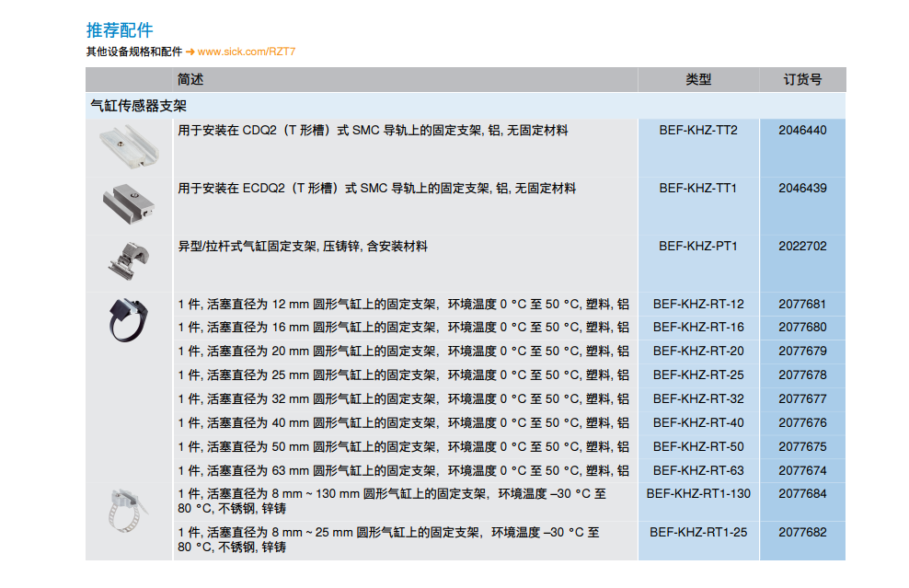
Task: Click the stainless steel band clamp image
Action: [x=128, y=511]
